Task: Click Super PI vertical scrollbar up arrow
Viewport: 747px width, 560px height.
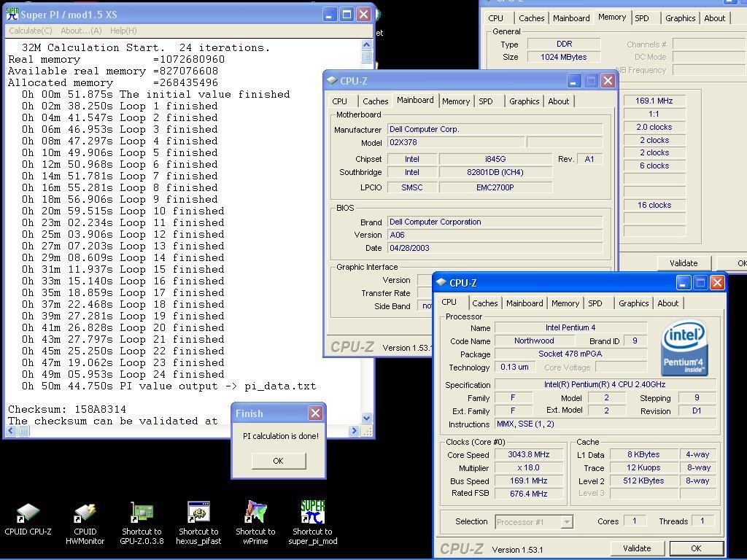Action: point(366,45)
